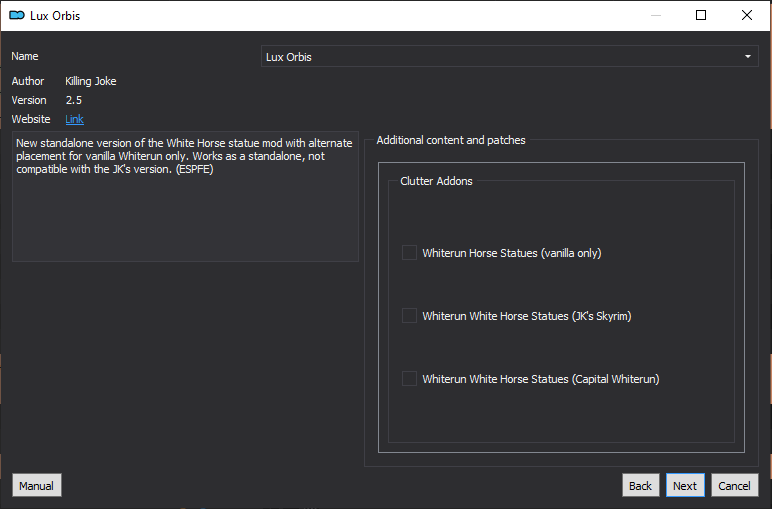Tick Whiterun White Horse Statues (JK's Skyrim) checkbox
The height and width of the screenshot is (509, 772).
(409, 316)
